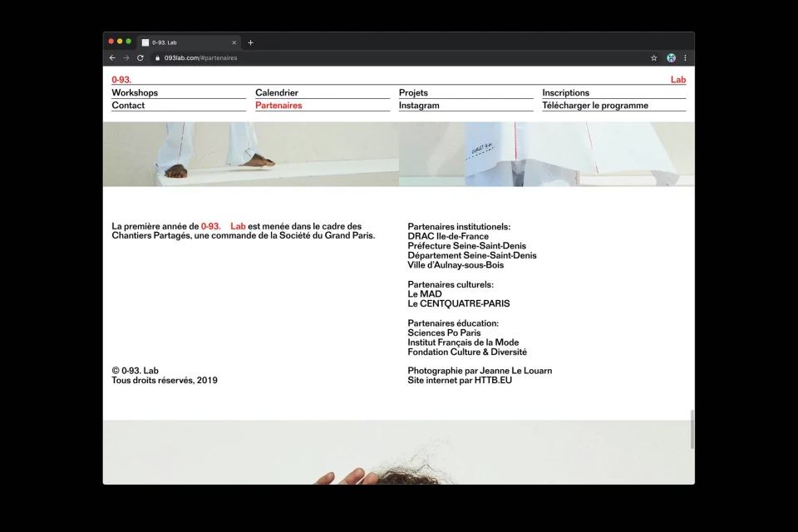Click the address bar URL field
This screenshot has width=798, height=532.
pos(332,58)
